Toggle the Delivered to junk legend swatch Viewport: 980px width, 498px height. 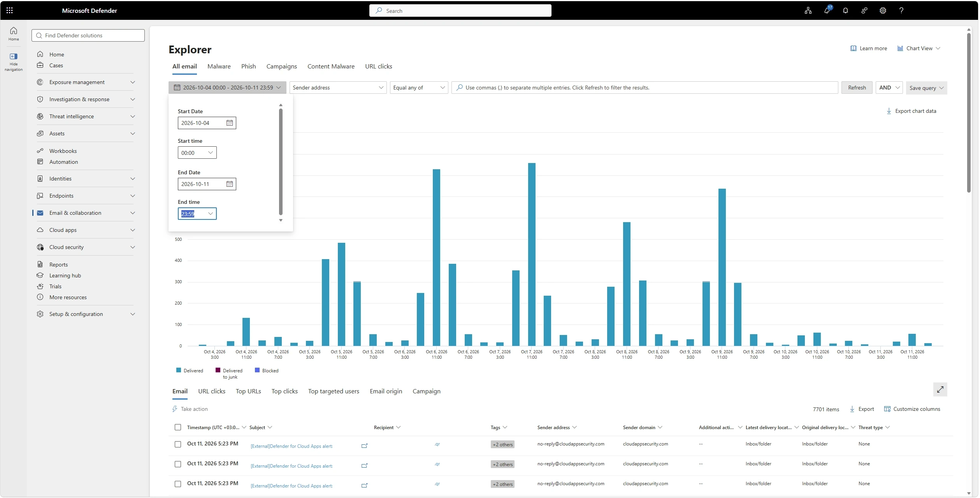pyautogui.click(x=218, y=370)
